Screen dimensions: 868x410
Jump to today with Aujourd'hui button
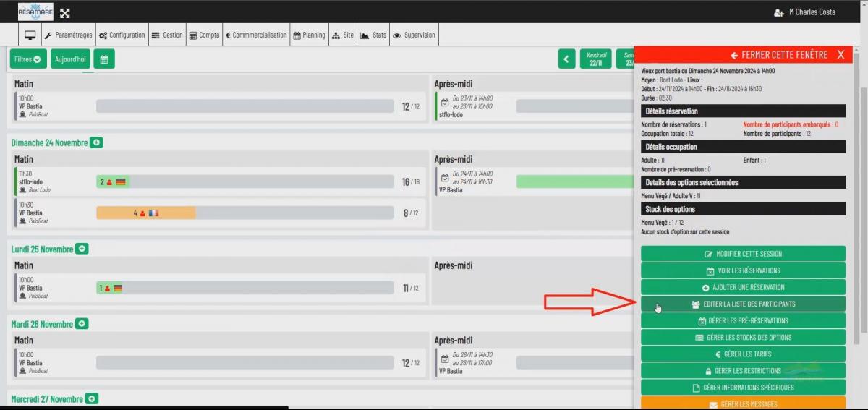click(70, 59)
